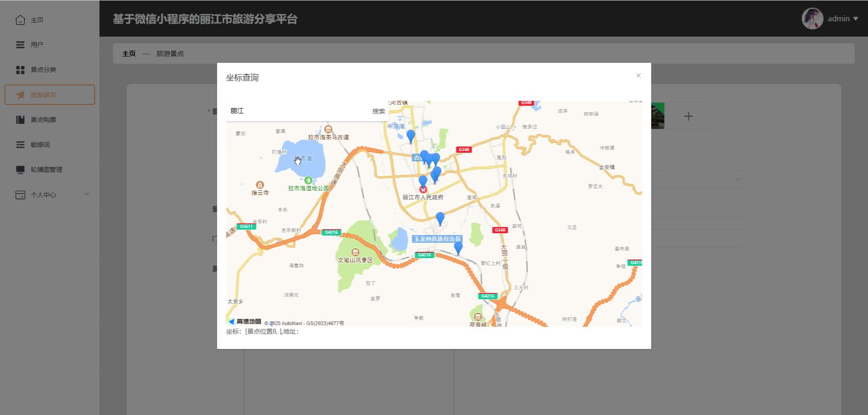The height and width of the screenshot is (415, 868).
Task: Click the red marker at 丽江市人民政府
Action: (423, 189)
